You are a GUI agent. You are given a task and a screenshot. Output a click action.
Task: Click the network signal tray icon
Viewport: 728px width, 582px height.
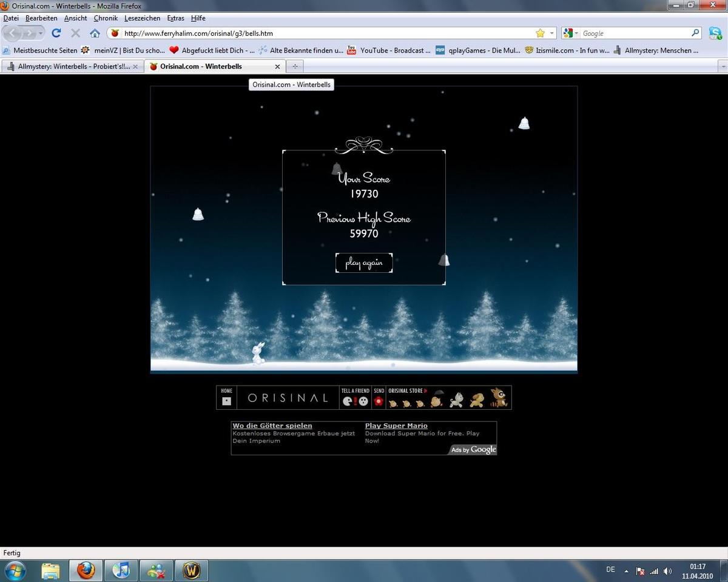click(654, 571)
